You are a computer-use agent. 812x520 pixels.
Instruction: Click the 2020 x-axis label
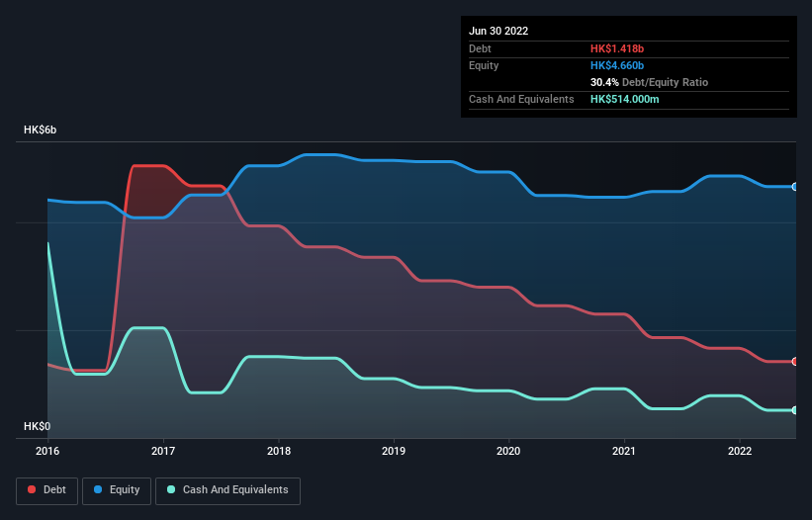click(508, 451)
